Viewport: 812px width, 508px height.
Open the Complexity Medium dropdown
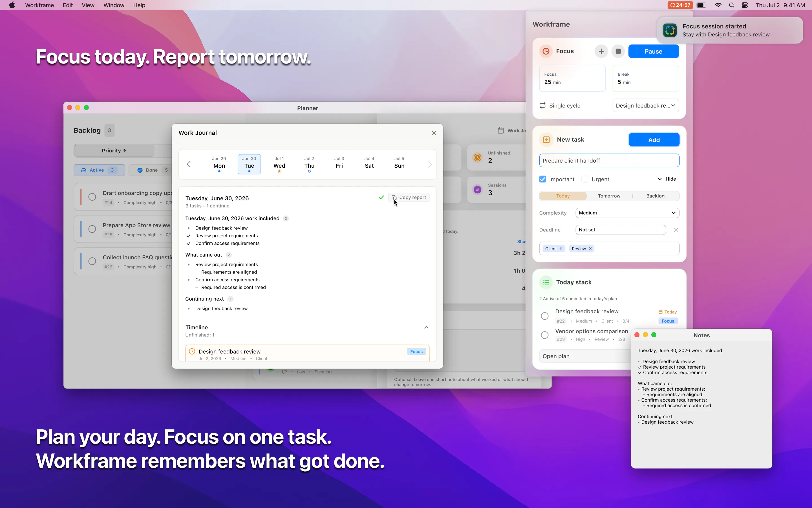coord(627,213)
